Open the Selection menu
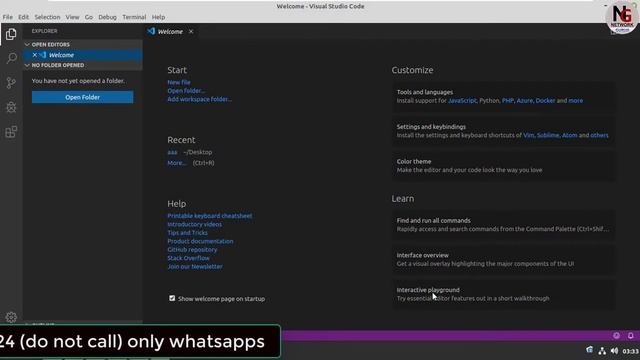The width and height of the screenshot is (640, 360). 47,17
